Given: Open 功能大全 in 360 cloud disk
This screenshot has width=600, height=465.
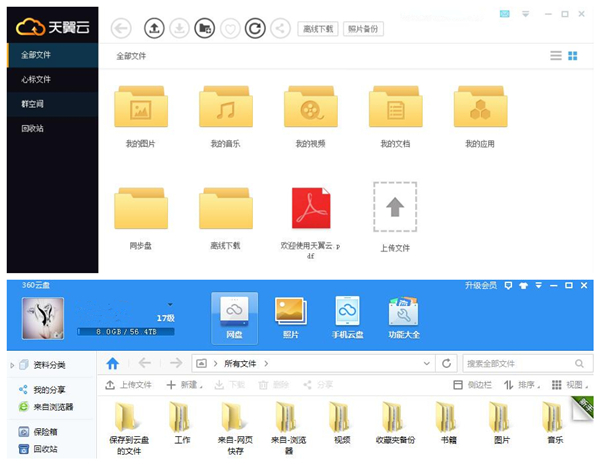Looking at the screenshot, I should 403,316.
